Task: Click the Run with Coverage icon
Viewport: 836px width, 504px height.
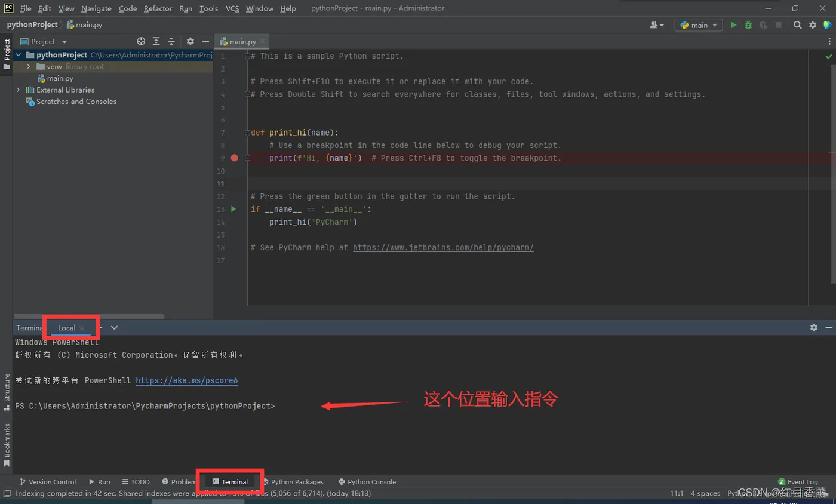Action: pyautogui.click(x=763, y=25)
